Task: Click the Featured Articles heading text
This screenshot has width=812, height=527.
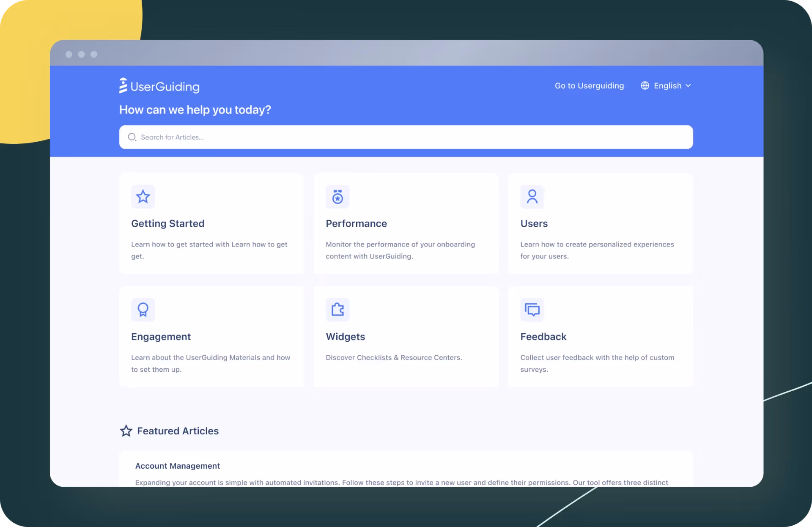Action: [178, 431]
